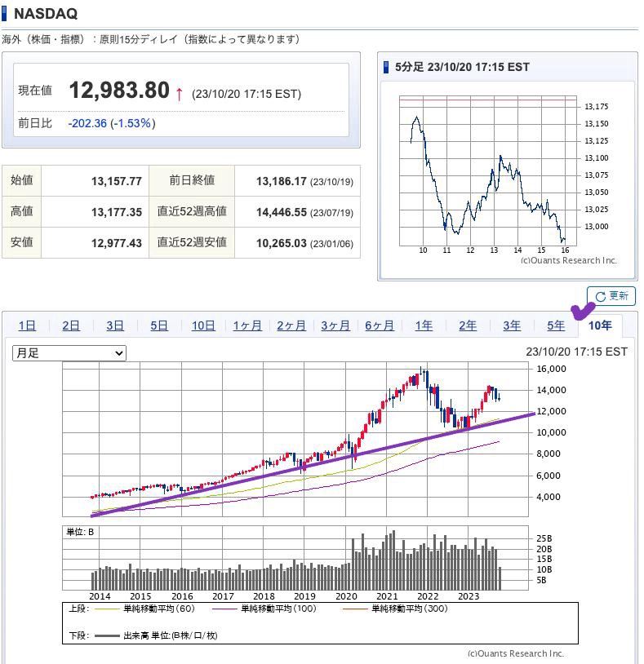Show the 3ヶ月 chart
Image resolution: width=644 pixels, height=664 pixels.
coord(335,325)
